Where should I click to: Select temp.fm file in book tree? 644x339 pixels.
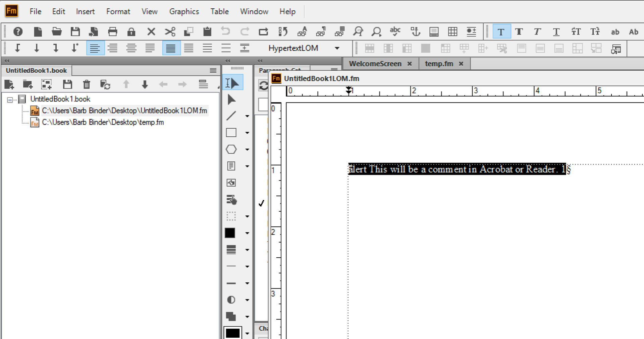pyautogui.click(x=103, y=122)
